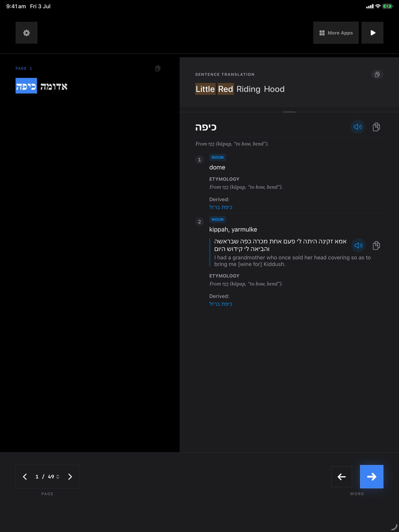Copy Page 1 text with copy icon
Image resolution: width=399 pixels, height=532 pixels.
pyautogui.click(x=158, y=69)
